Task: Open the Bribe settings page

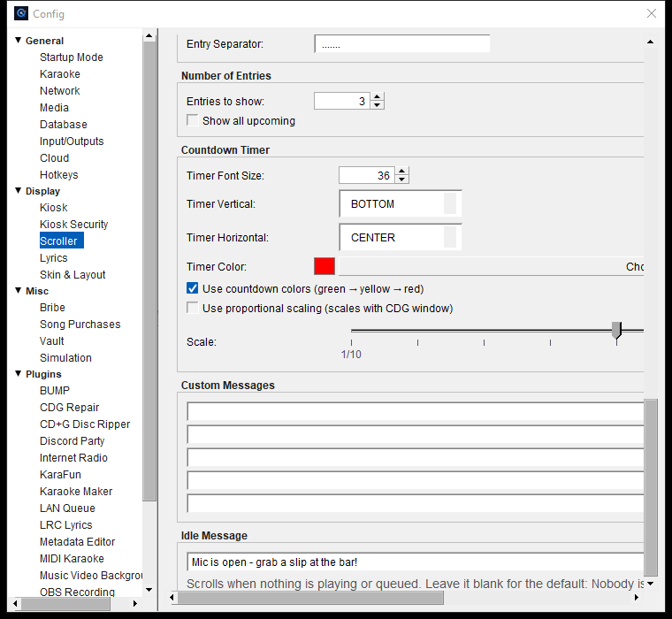Action: pos(52,308)
